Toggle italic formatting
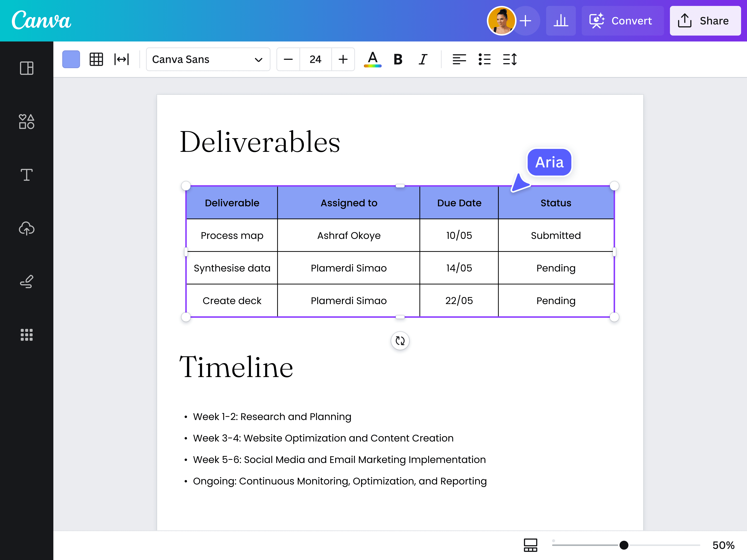This screenshot has height=560, width=747. point(423,59)
